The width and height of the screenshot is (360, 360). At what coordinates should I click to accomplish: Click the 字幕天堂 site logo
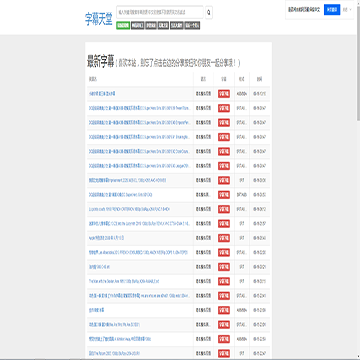pyautogui.click(x=99, y=20)
